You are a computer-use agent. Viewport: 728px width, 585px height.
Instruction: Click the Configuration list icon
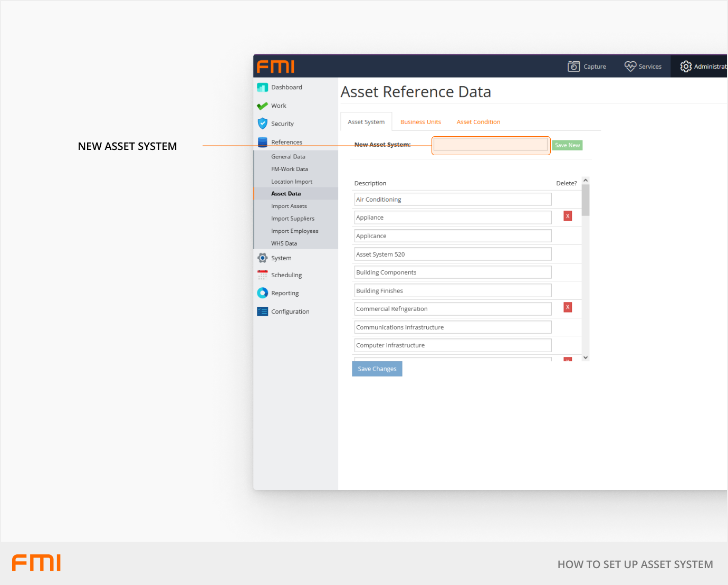262,312
